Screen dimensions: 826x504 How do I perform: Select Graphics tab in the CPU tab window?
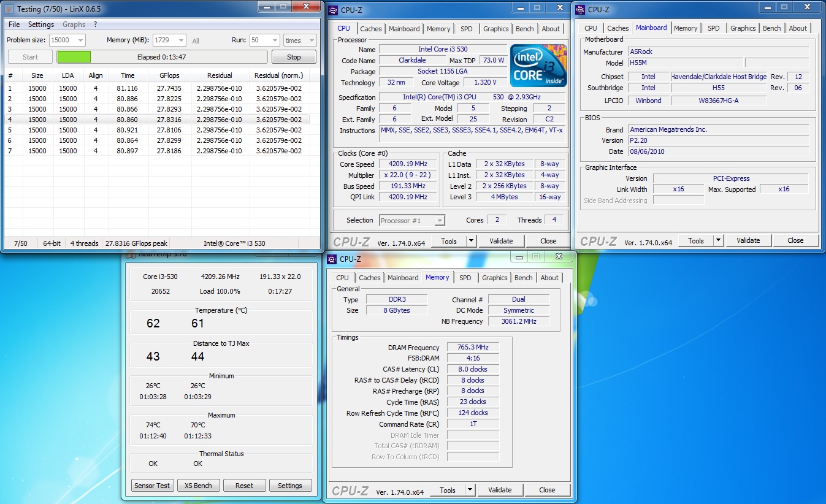[x=496, y=29]
